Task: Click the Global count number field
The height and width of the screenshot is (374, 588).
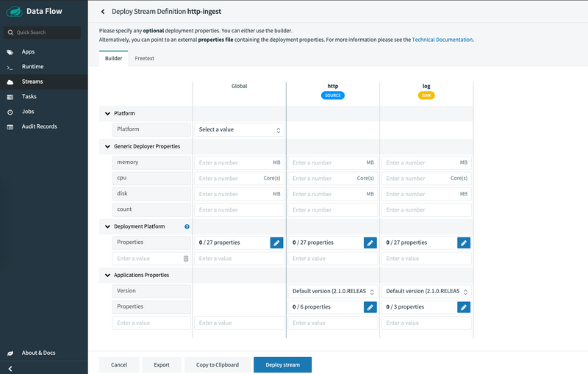Action: [240, 210]
